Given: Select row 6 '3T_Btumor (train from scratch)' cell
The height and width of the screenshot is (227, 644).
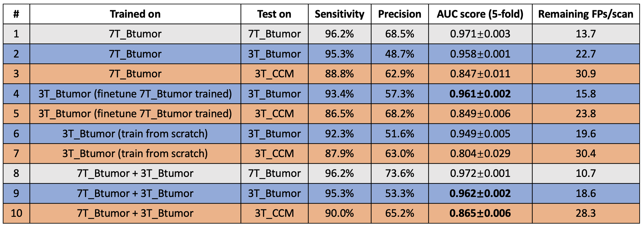Looking at the screenshot, I should click(135, 134).
